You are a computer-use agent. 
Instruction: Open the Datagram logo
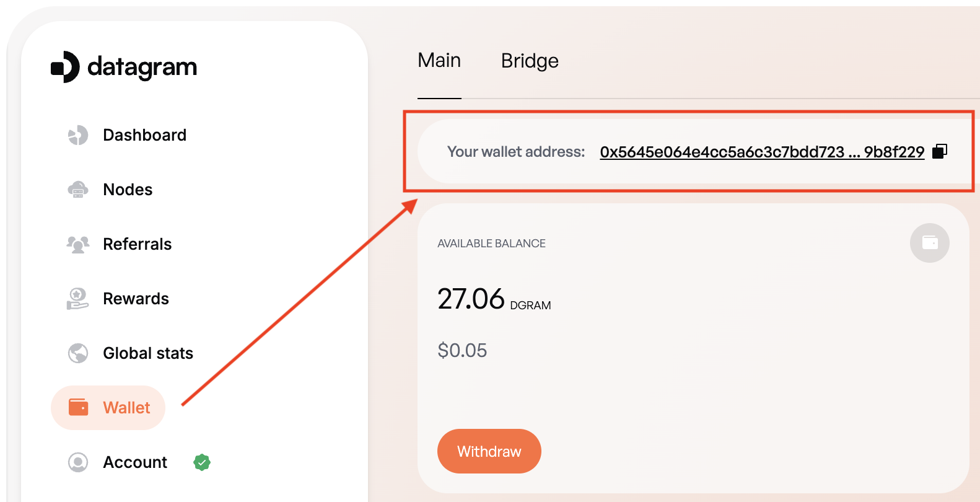coord(124,67)
